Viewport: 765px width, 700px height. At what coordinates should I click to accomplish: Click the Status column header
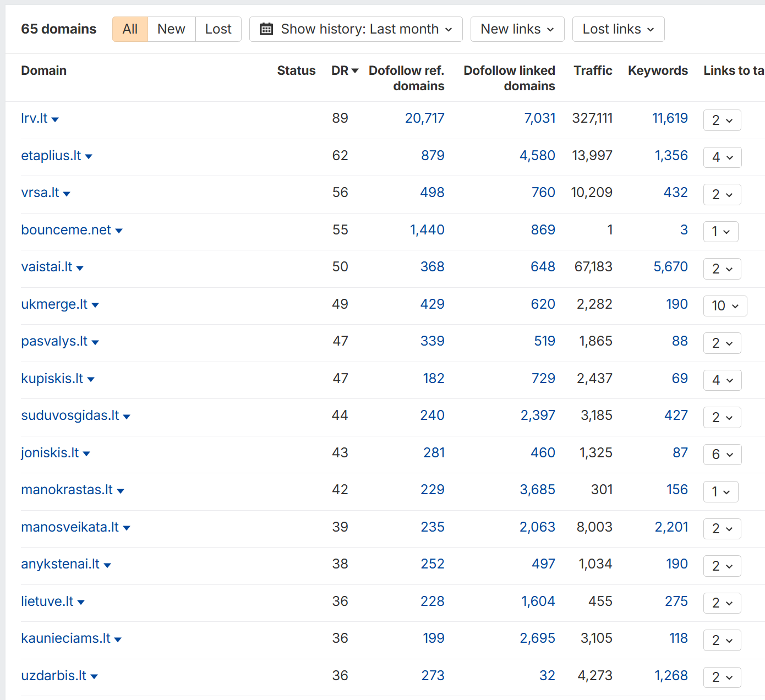pyautogui.click(x=296, y=70)
